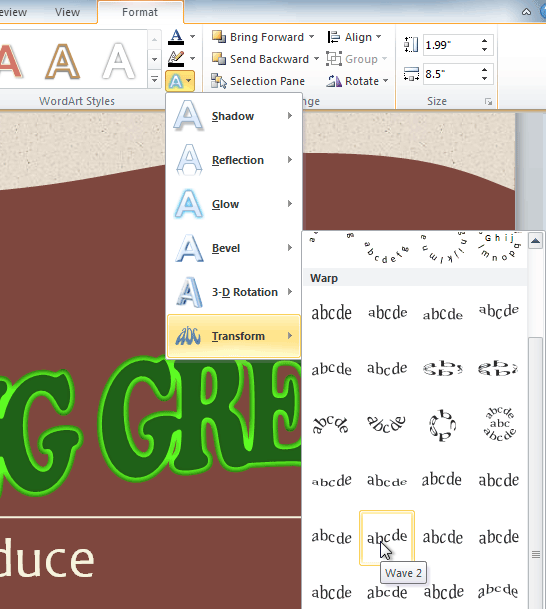Screen dimensions: 546x609
Task: Choose the third warp in the row above Wave 2
Action: [443, 481]
